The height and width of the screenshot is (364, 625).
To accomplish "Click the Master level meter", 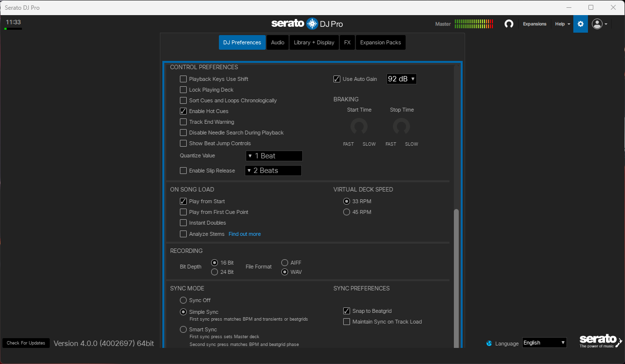I will [474, 24].
